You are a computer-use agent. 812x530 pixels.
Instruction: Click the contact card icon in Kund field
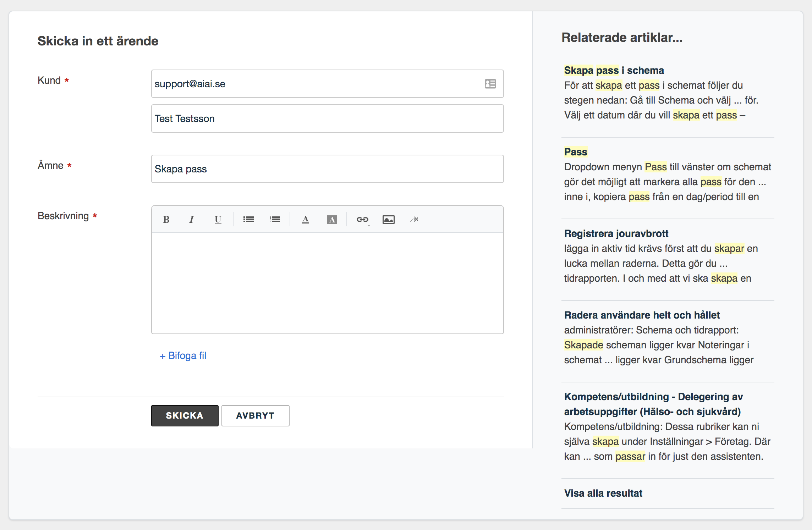pos(490,84)
